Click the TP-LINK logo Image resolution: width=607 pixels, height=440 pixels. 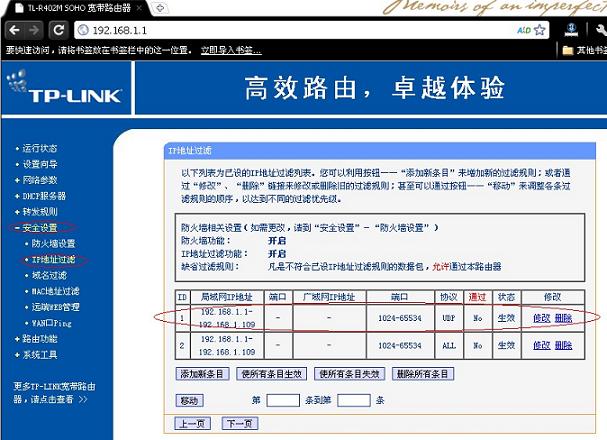point(56,95)
